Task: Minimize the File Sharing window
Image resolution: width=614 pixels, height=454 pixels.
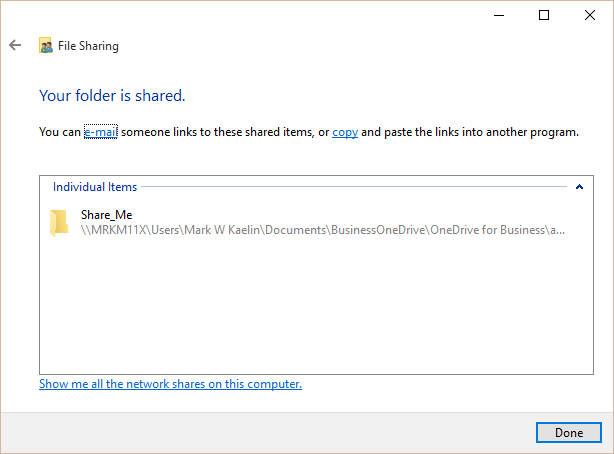Action: 499,15
